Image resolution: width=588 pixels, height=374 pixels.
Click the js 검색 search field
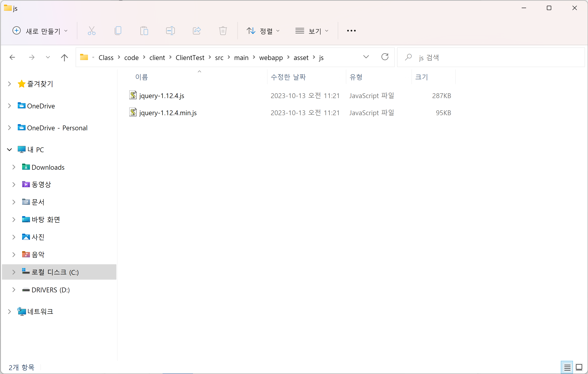coord(491,58)
